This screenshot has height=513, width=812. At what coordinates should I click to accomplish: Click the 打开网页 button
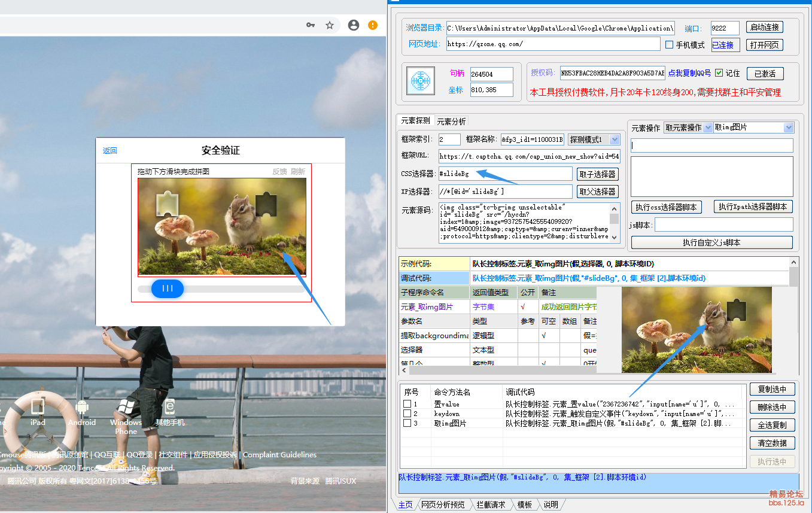pos(765,45)
